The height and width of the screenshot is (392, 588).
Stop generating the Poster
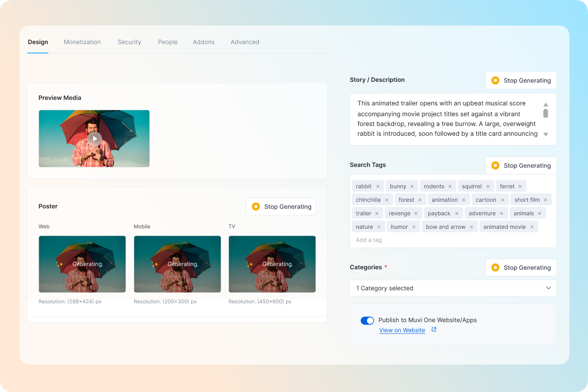pos(281,207)
